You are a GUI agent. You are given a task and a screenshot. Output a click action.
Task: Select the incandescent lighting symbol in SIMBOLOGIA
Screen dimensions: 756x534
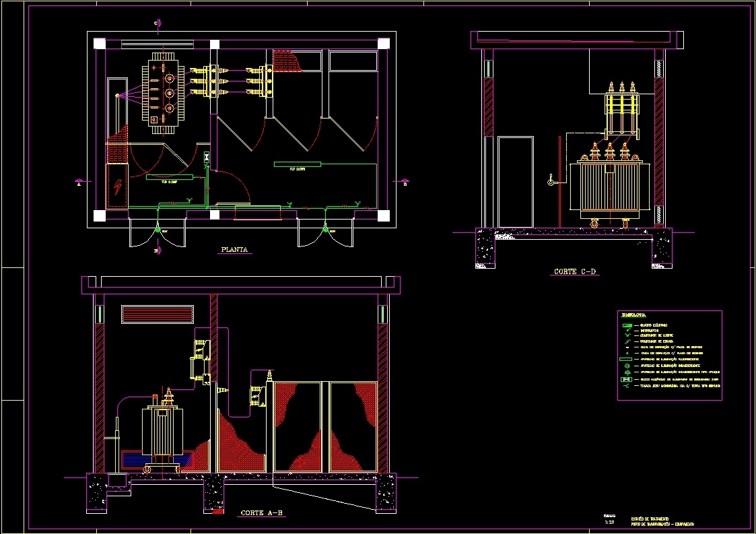click(x=627, y=366)
